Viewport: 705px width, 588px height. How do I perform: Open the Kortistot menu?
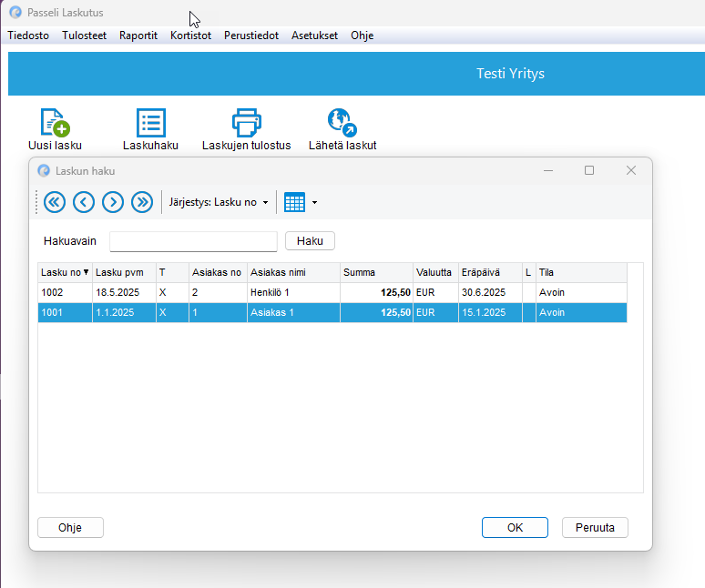[190, 35]
